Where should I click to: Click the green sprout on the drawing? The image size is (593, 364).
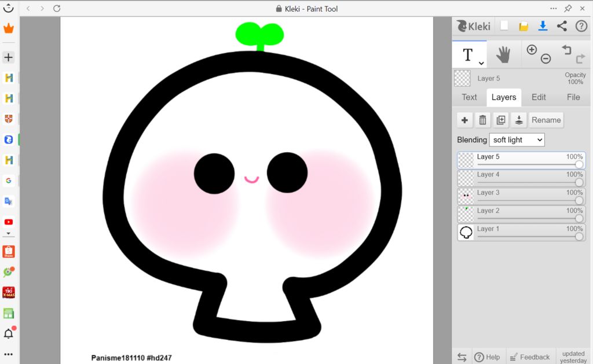pos(259,36)
